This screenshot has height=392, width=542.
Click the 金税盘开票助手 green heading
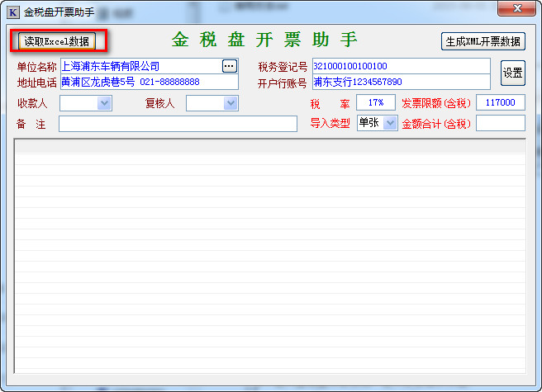point(264,40)
